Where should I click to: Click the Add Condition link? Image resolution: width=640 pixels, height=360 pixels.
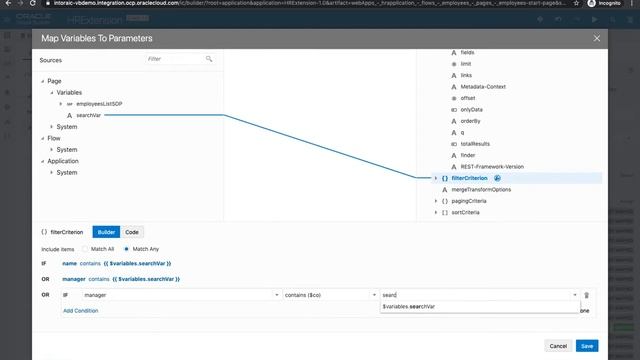point(80,311)
